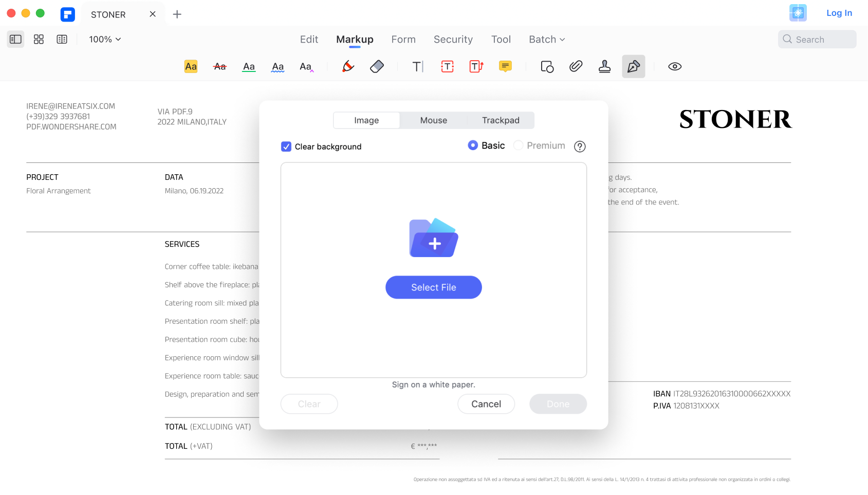Image resolution: width=868 pixels, height=495 pixels.
Task: Select the stamp tool
Action: point(604,66)
